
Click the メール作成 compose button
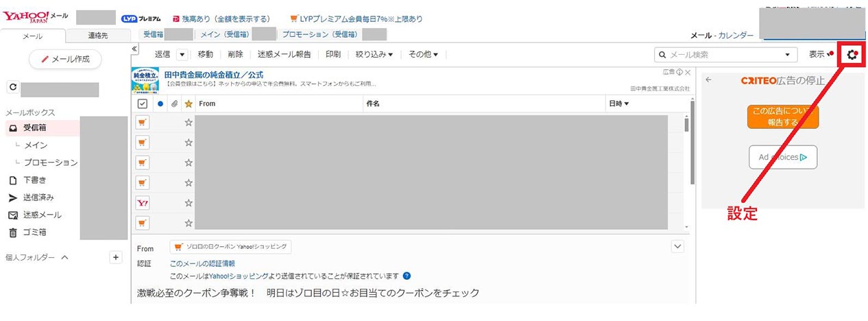pos(65,59)
